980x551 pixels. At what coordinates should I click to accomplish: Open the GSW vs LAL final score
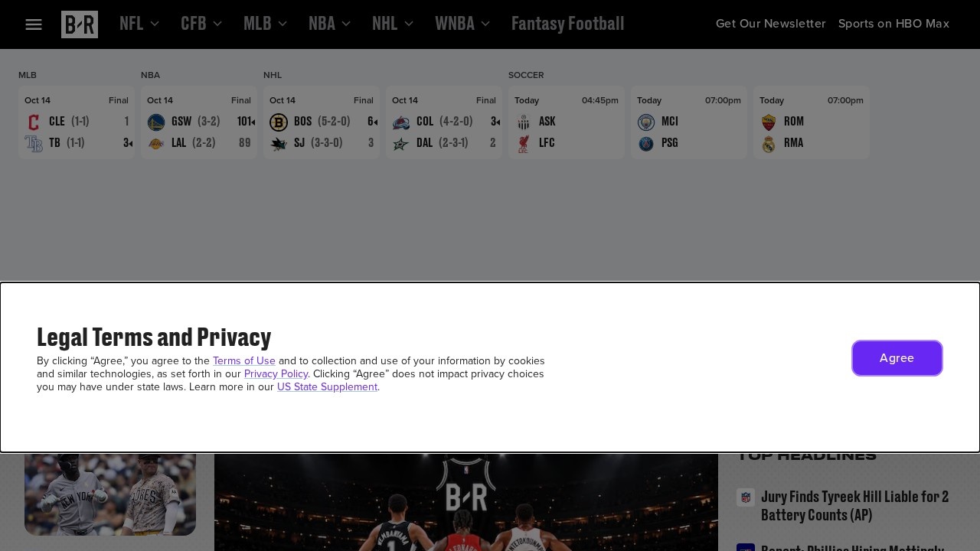pos(199,122)
